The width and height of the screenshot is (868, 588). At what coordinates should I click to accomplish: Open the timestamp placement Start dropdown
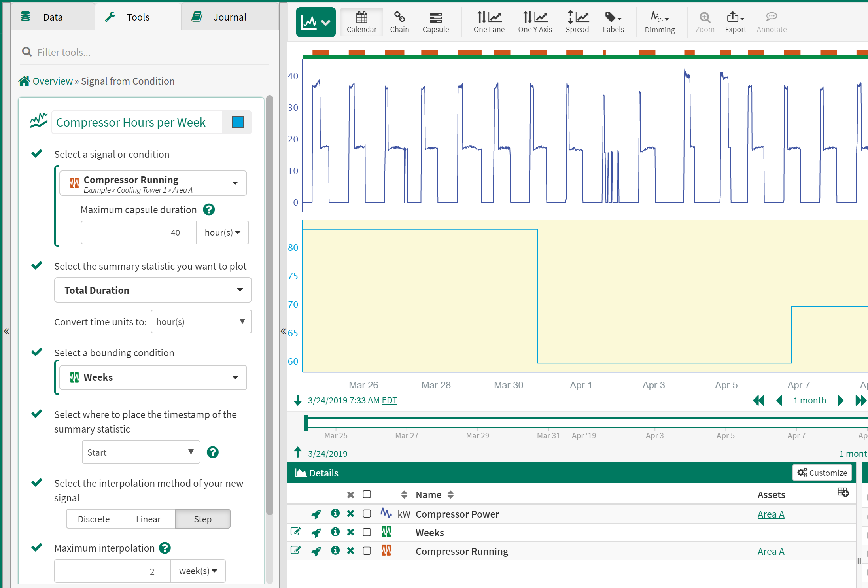[x=141, y=452]
